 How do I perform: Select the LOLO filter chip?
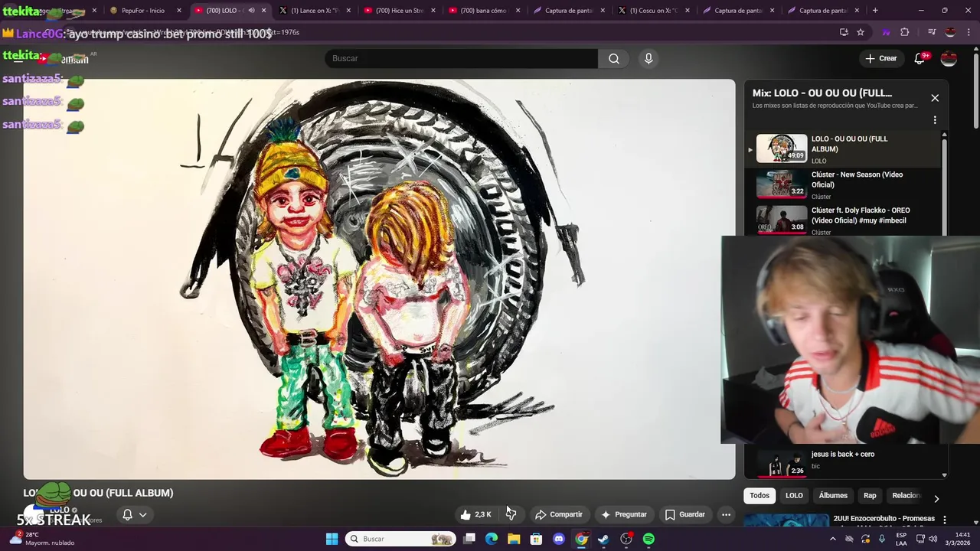click(x=794, y=495)
